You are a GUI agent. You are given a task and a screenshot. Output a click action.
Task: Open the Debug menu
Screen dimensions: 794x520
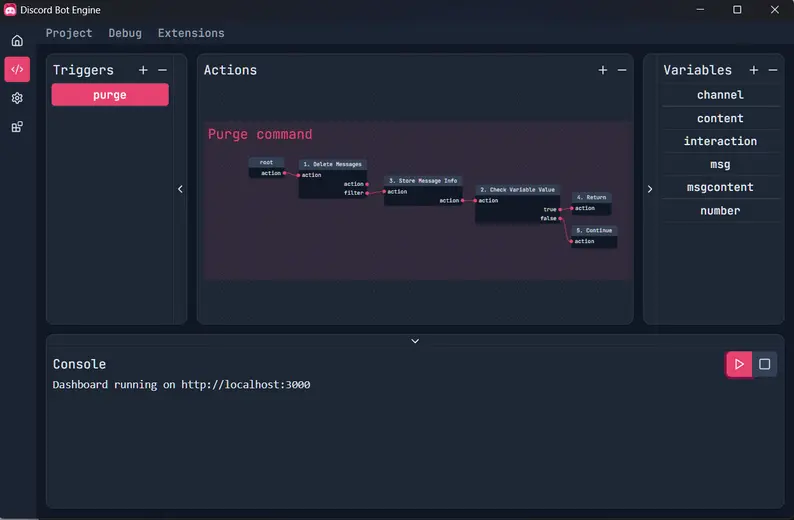pos(125,33)
